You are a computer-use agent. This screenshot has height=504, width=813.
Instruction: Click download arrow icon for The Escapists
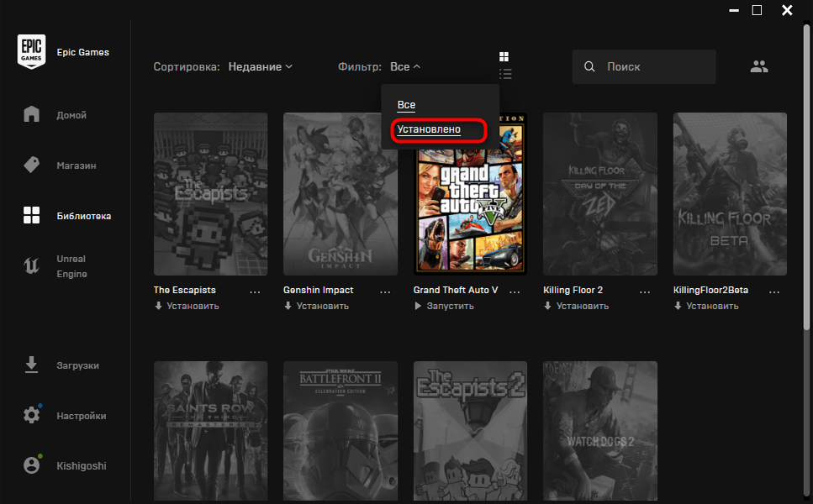pyautogui.click(x=158, y=306)
